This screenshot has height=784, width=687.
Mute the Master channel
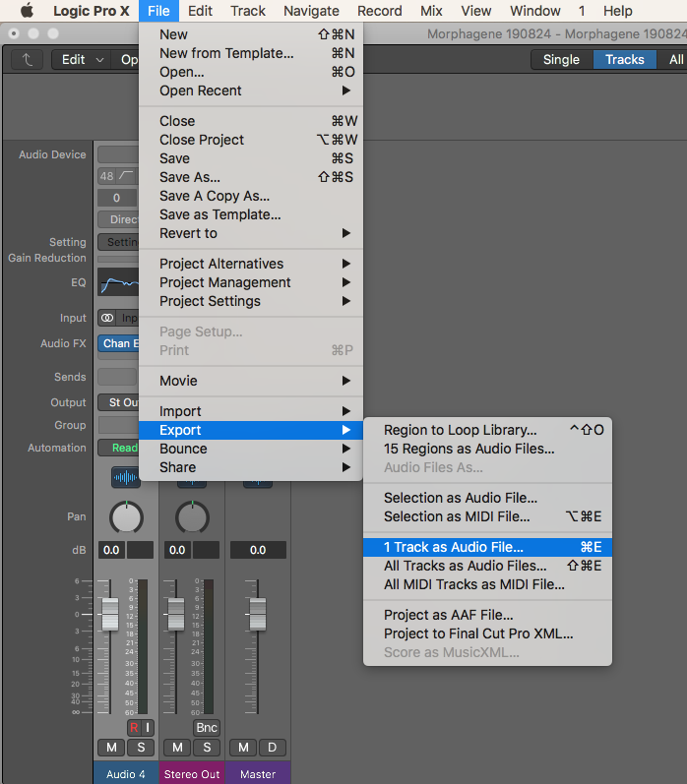tap(243, 748)
